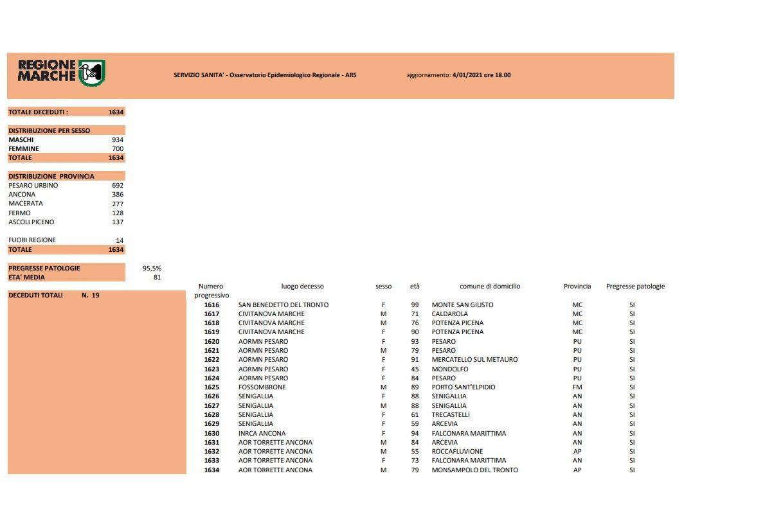Select the PREGRESSE PATOLOGIE summary label

(x=44, y=268)
